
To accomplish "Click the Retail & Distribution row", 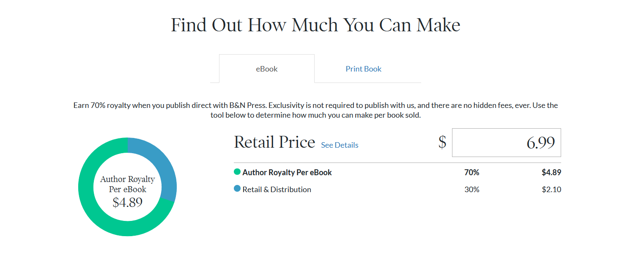I will [277, 189].
